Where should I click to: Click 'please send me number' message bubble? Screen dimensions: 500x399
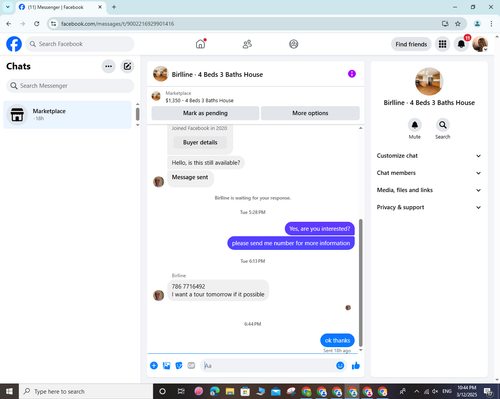[291, 243]
